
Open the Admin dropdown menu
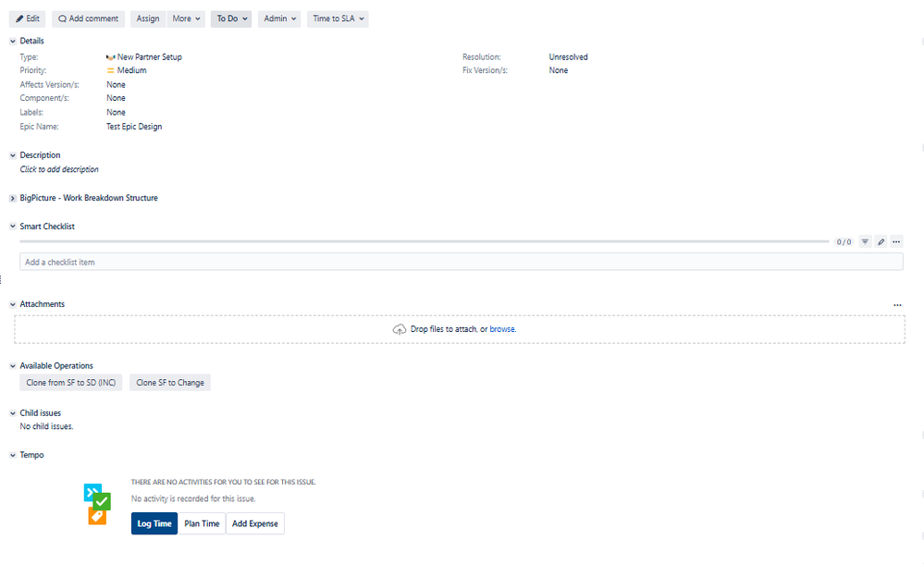[279, 18]
